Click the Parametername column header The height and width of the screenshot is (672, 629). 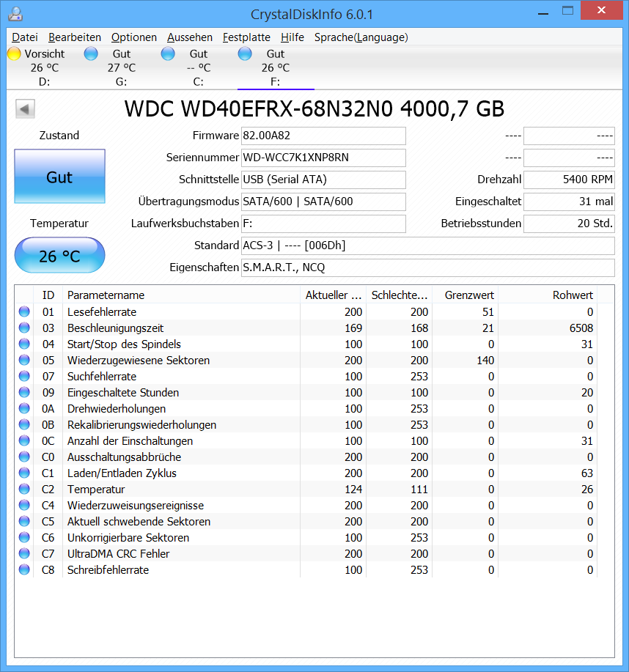tap(181, 295)
